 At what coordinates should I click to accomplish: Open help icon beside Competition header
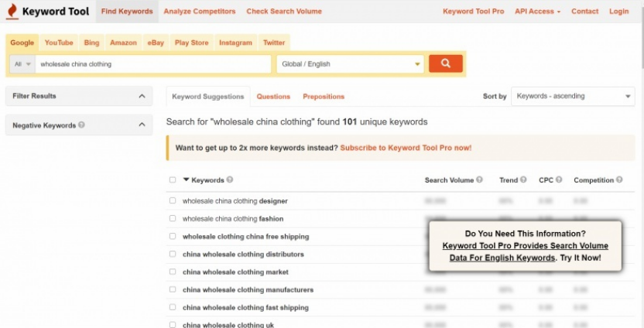[x=619, y=179]
